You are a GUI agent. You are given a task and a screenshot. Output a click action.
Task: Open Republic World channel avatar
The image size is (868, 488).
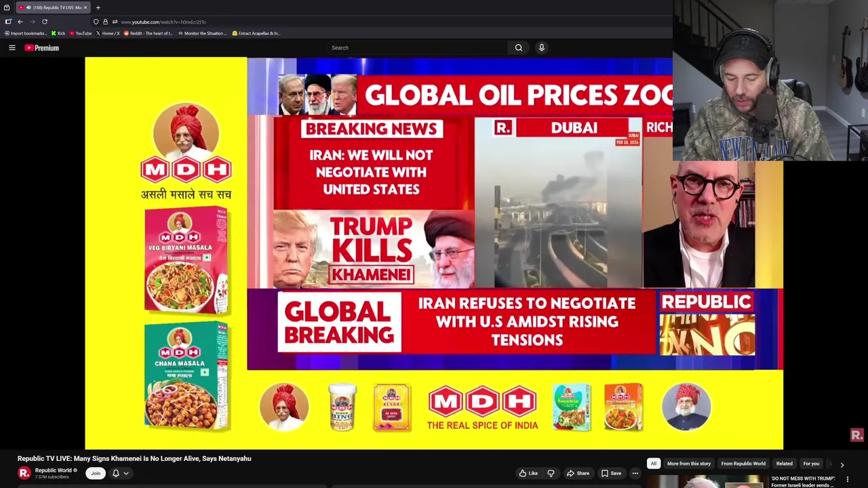[x=24, y=473]
